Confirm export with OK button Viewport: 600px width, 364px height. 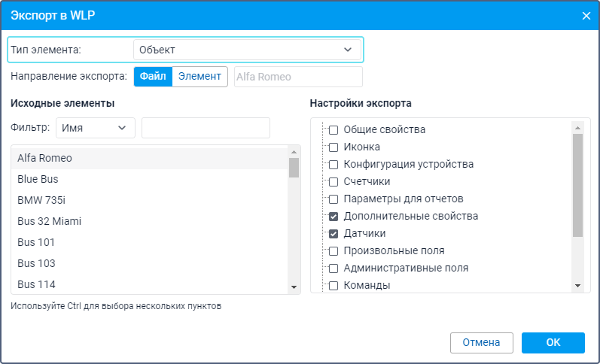coord(553,343)
